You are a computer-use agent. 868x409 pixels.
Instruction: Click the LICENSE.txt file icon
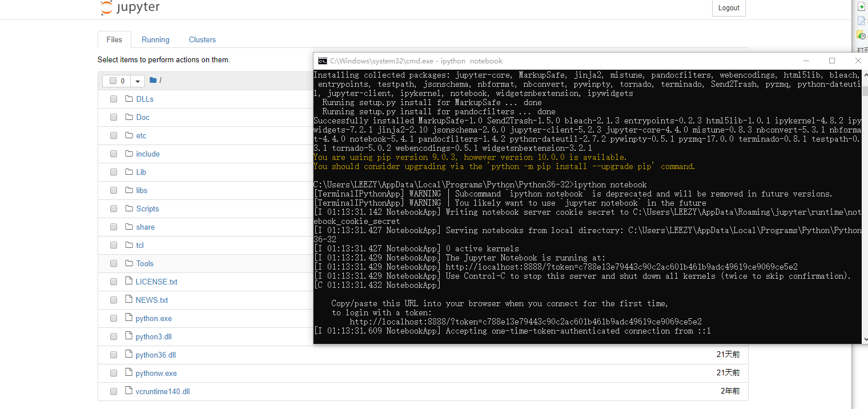pyautogui.click(x=129, y=281)
